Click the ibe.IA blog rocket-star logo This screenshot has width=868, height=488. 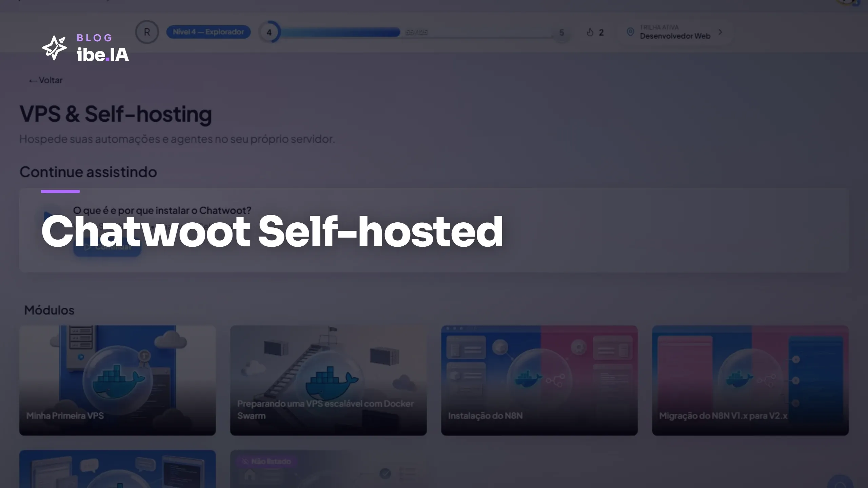tap(54, 48)
